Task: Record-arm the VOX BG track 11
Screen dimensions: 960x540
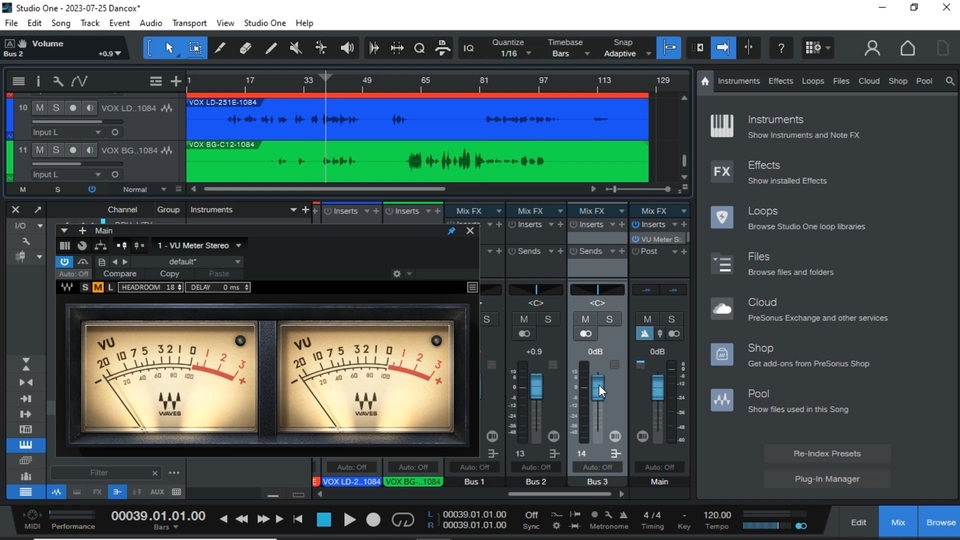Action: (73, 150)
